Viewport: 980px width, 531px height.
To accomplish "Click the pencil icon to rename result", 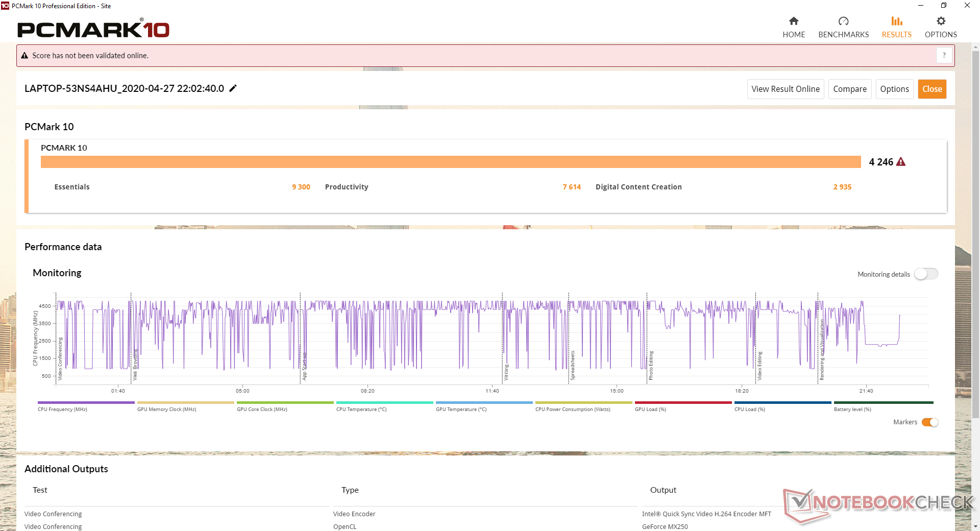I will [233, 88].
